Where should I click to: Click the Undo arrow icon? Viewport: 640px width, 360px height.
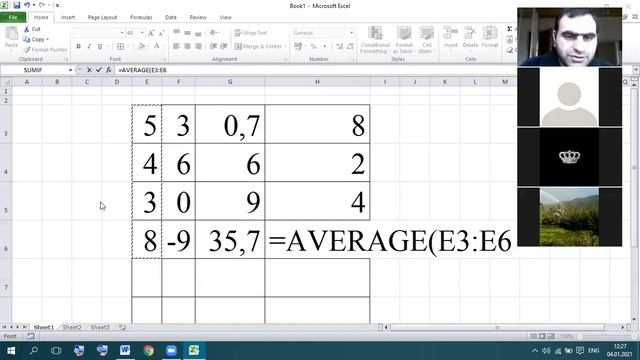(27, 5)
